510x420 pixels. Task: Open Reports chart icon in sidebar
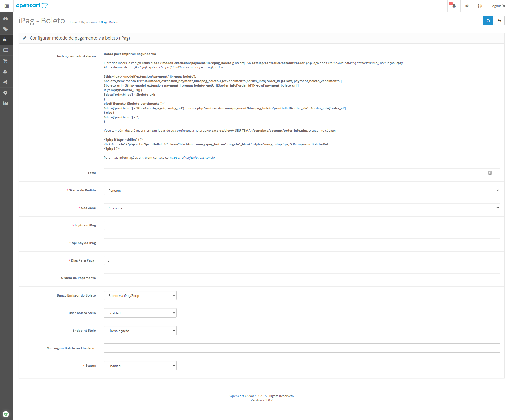[x=6, y=104]
